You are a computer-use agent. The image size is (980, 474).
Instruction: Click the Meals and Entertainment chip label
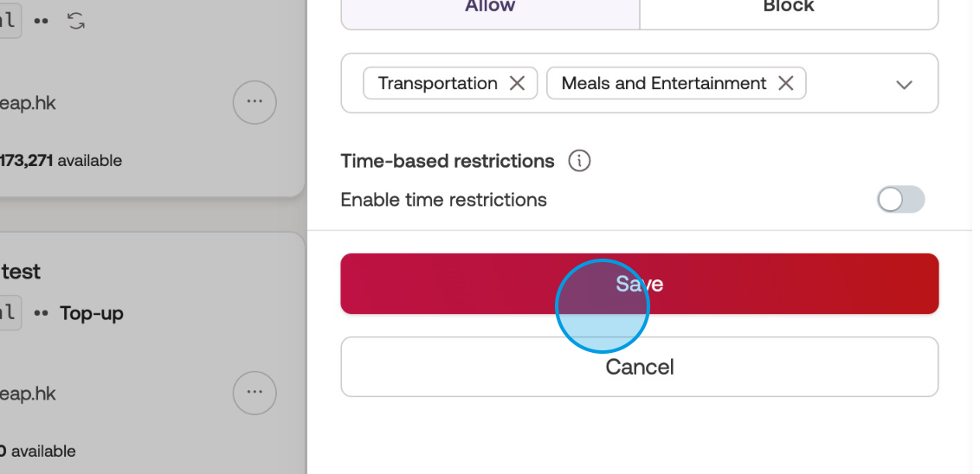(x=663, y=83)
